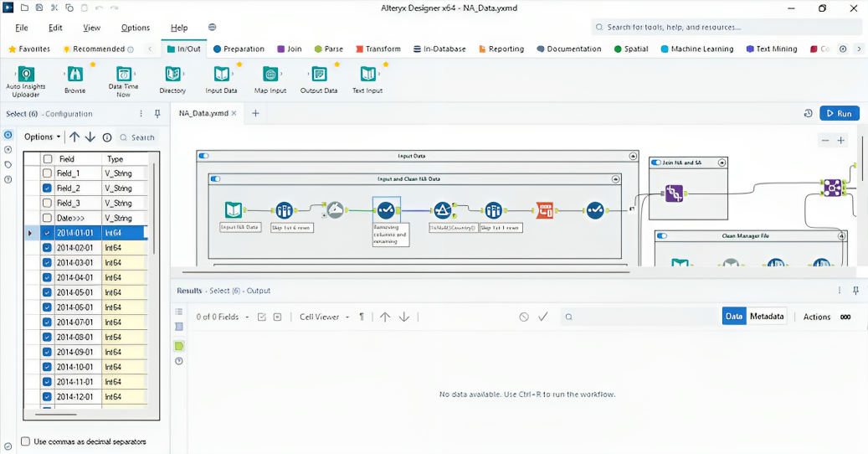Viewport: 868px width, 454px height.
Task: Zoom in canvas with plus button
Action: (841, 141)
